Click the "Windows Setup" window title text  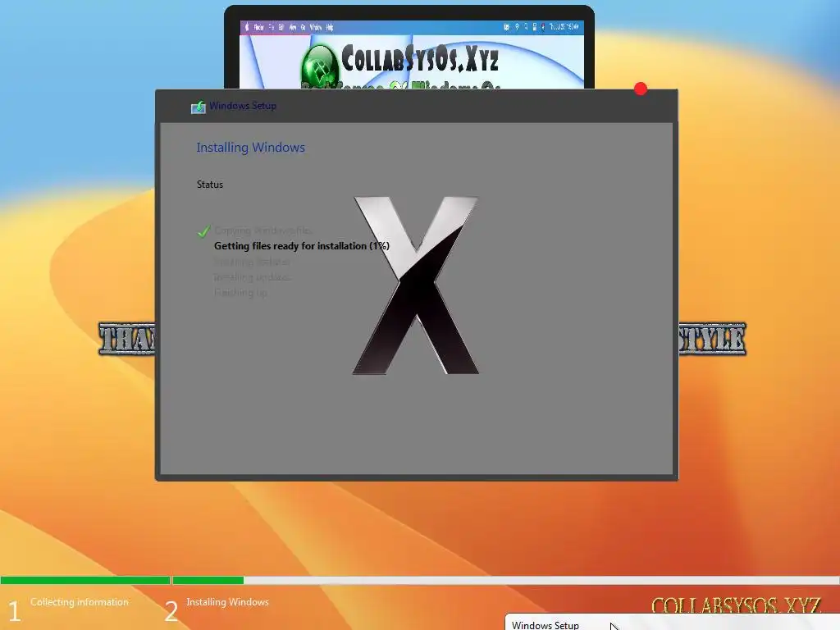tap(243, 106)
